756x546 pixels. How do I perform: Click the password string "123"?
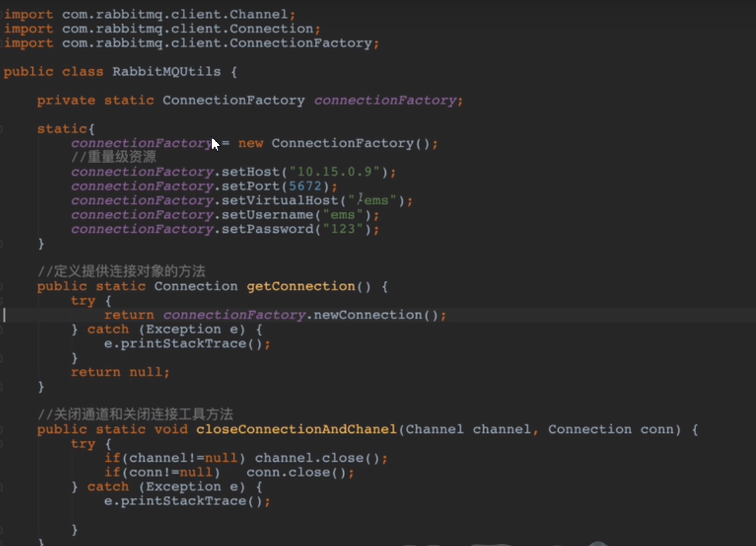(343, 229)
